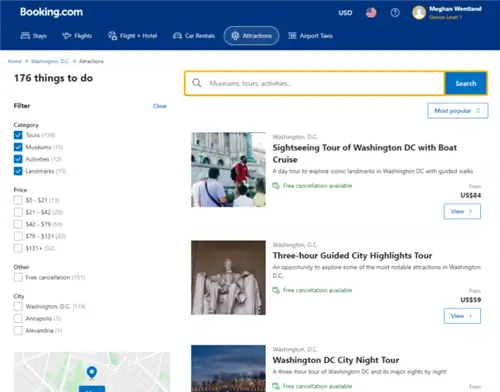The height and width of the screenshot is (392, 500).
Task: Check the Alexandria city filter
Action: [18, 330]
